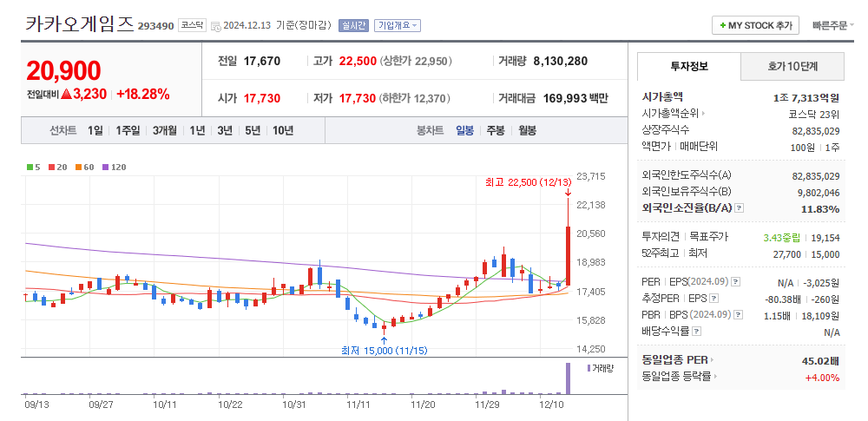This screenshot has height=421, width=868.
Task: Click the 시가 value 17,730
Action: coord(262,99)
